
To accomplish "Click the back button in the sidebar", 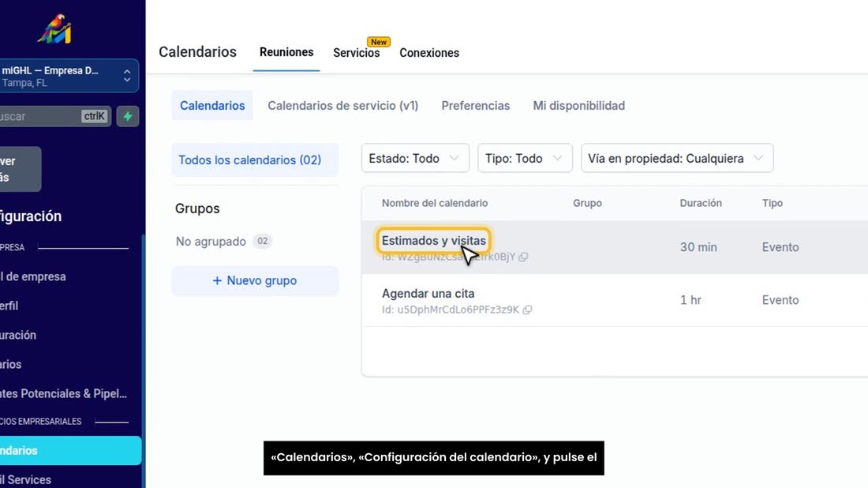I will tap(21, 169).
